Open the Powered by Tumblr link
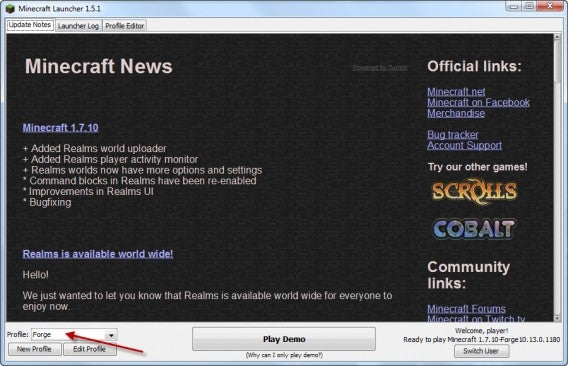Image resolution: width=568 pixels, height=366 pixels. [x=380, y=68]
